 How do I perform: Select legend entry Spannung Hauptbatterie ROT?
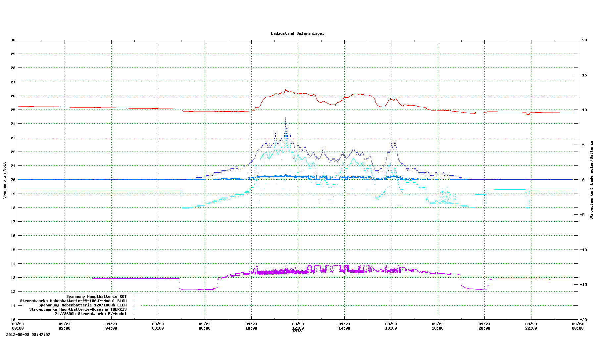tap(96, 296)
